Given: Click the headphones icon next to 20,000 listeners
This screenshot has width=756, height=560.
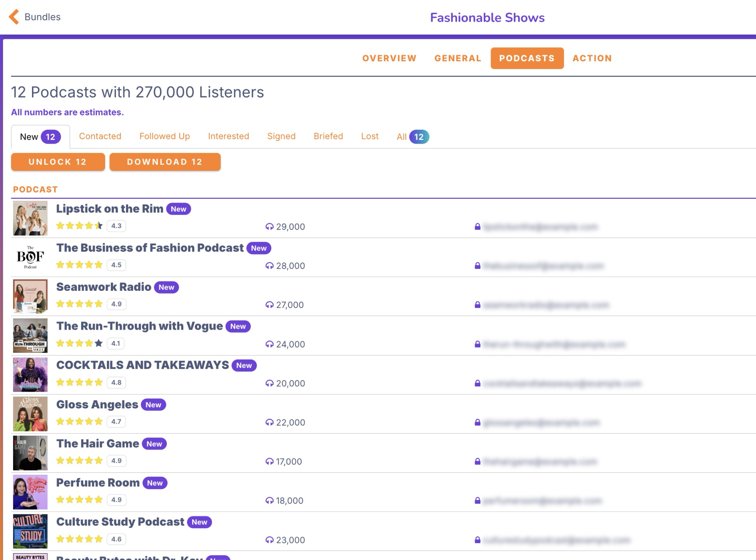Looking at the screenshot, I should [x=269, y=384].
